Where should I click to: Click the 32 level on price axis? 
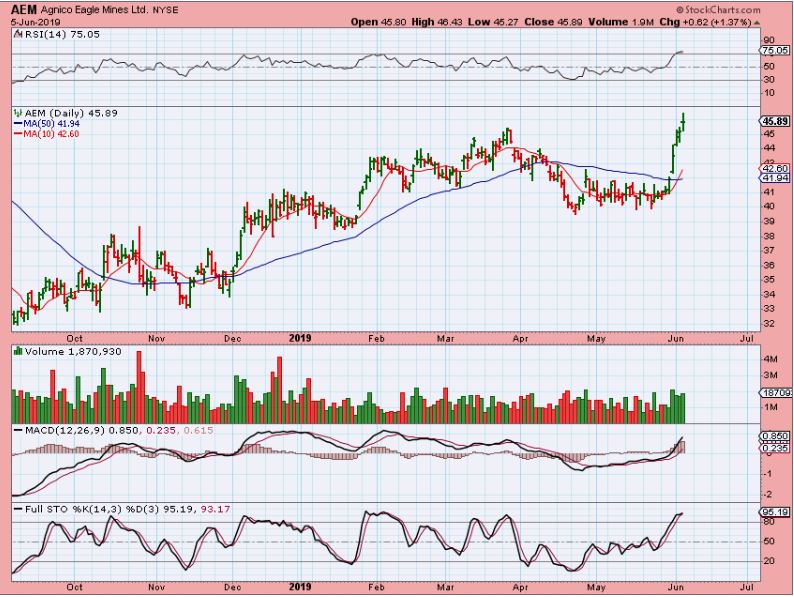tap(769, 323)
